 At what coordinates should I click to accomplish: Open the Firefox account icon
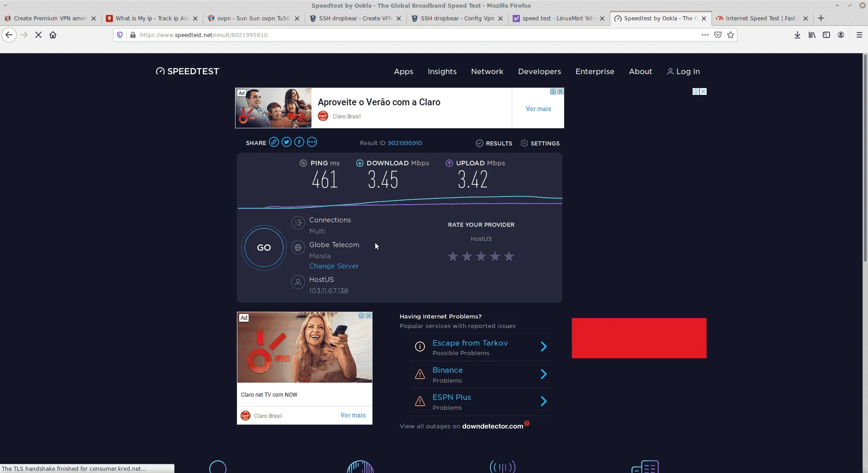click(841, 35)
